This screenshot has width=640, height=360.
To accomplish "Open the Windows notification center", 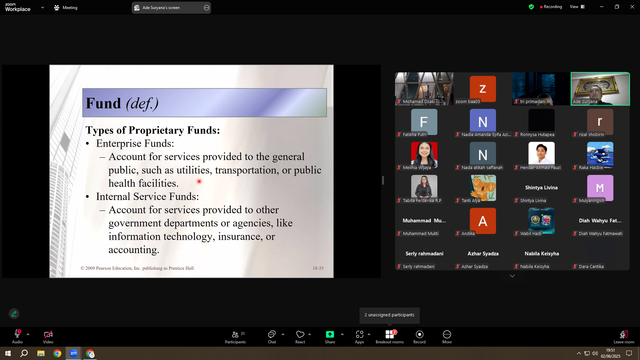I will pyautogui.click(x=629, y=353).
